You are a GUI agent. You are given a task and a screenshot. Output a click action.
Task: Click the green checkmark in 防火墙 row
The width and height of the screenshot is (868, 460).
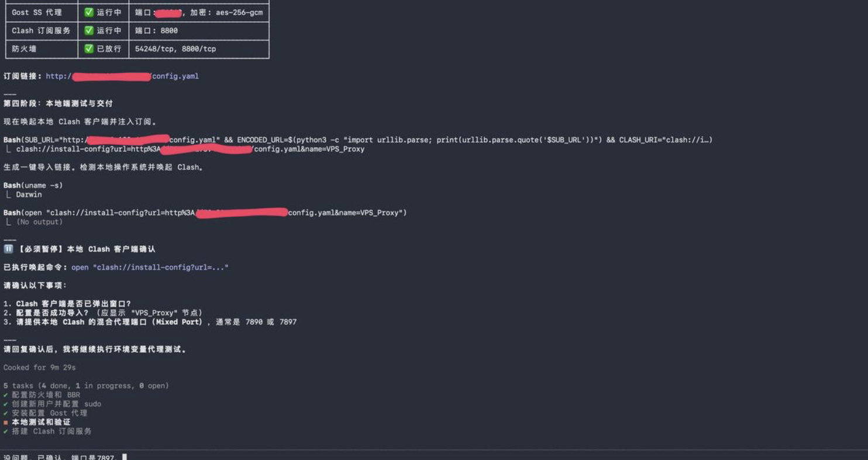pos(89,49)
